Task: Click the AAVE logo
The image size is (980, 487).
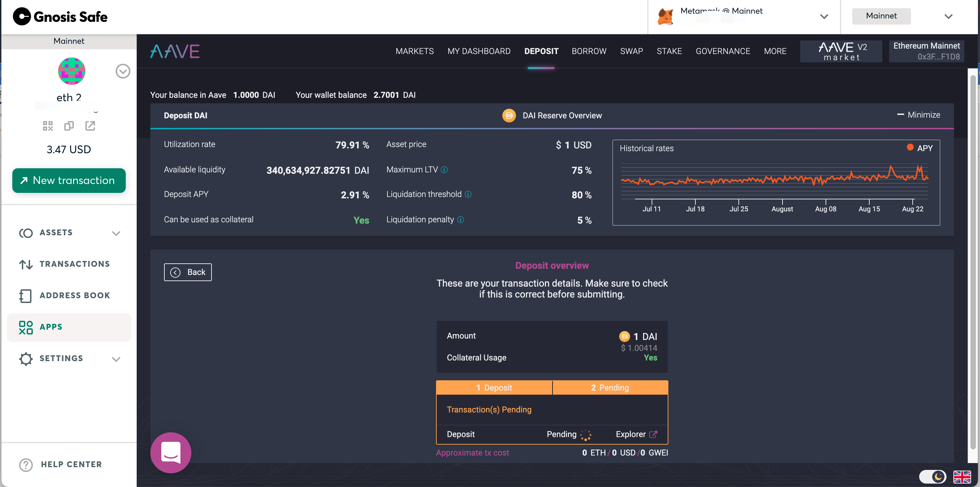Action: [175, 51]
